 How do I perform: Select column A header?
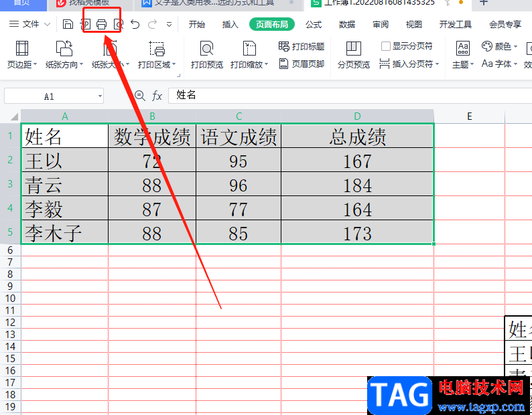click(65, 116)
